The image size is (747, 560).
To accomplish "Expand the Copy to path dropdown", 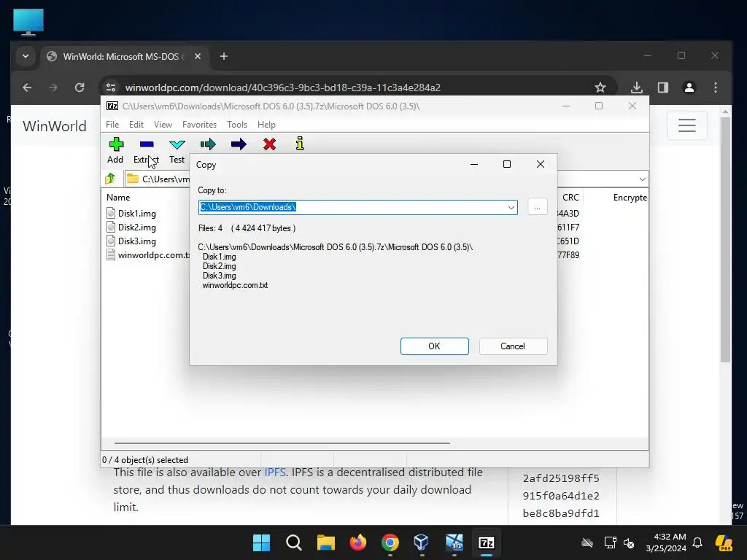I will tap(511, 207).
